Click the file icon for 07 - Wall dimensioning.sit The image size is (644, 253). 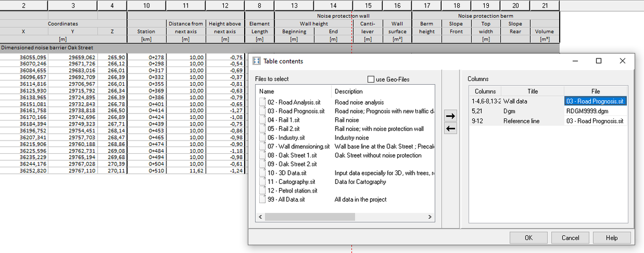click(262, 146)
